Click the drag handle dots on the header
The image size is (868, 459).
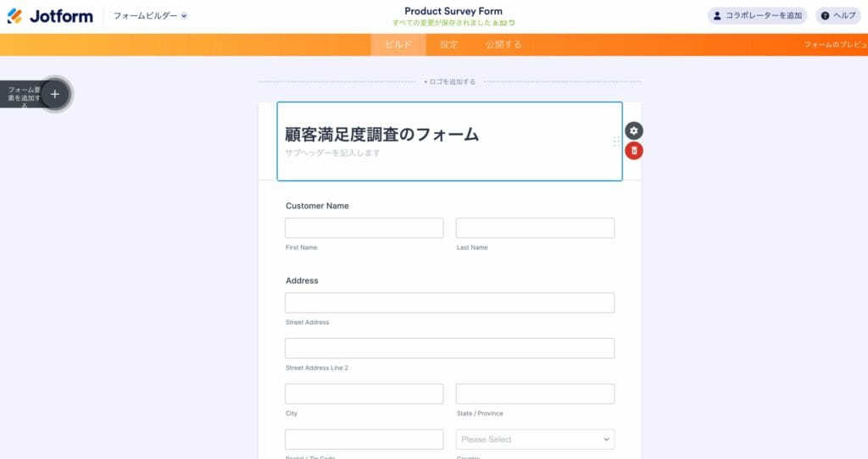point(616,141)
